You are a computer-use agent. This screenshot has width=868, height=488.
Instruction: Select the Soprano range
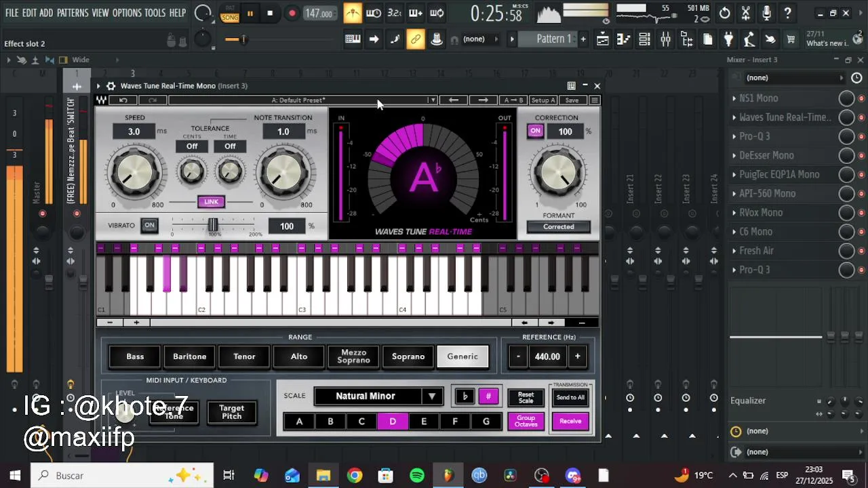(x=408, y=357)
